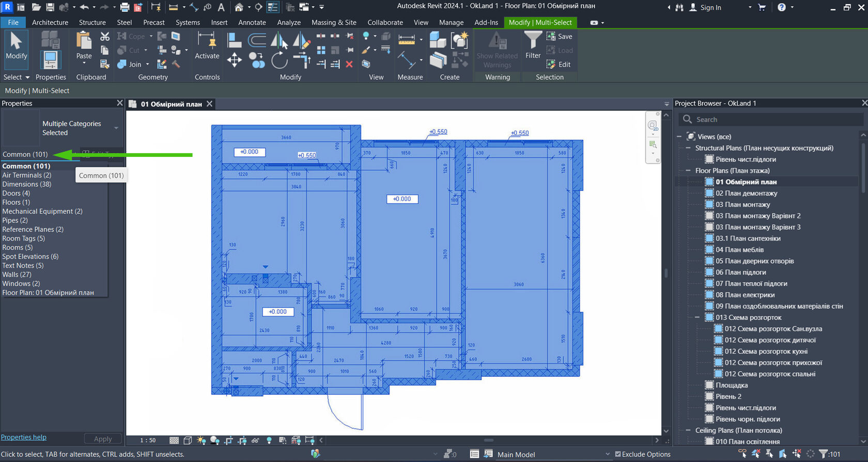
Task: Collapse the 013 Схема розгорток tree node
Action: pos(697,317)
